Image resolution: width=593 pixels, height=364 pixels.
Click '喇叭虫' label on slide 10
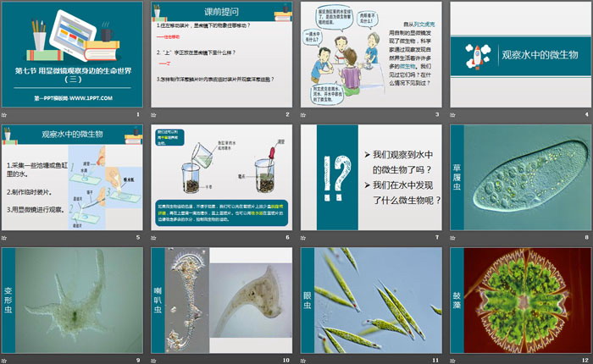pos(158,301)
